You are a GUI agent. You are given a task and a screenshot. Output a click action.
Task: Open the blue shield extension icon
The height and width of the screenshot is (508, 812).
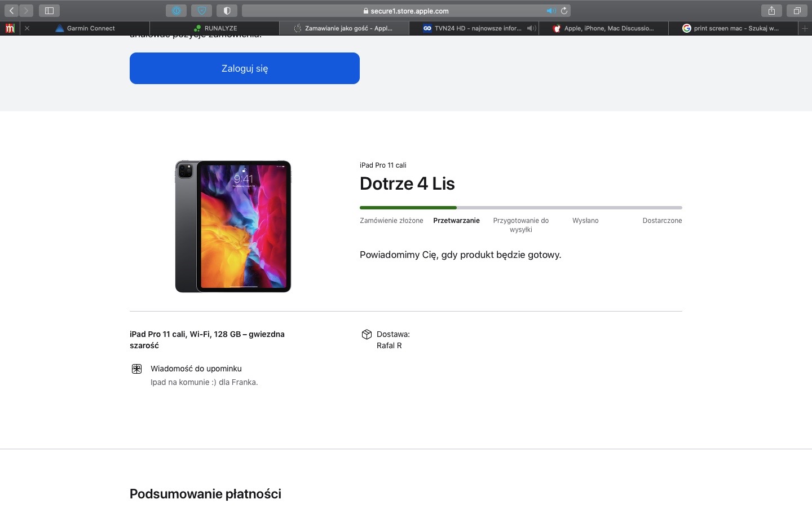click(201, 11)
